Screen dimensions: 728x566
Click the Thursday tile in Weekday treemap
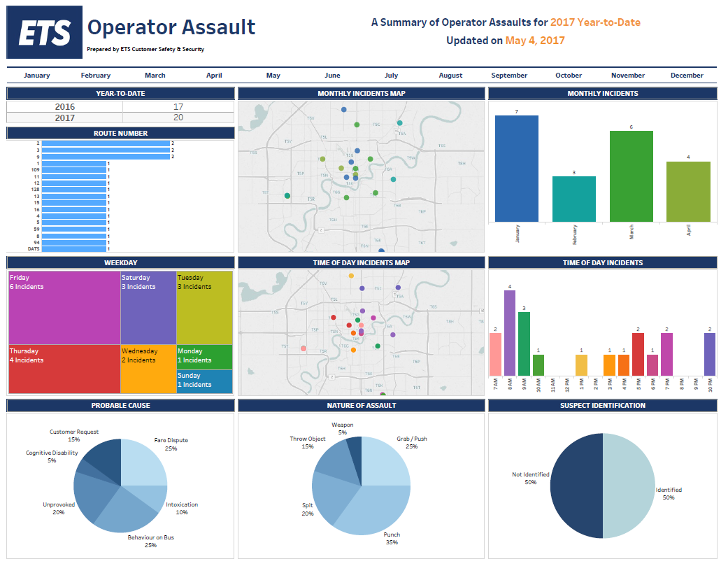(64, 369)
